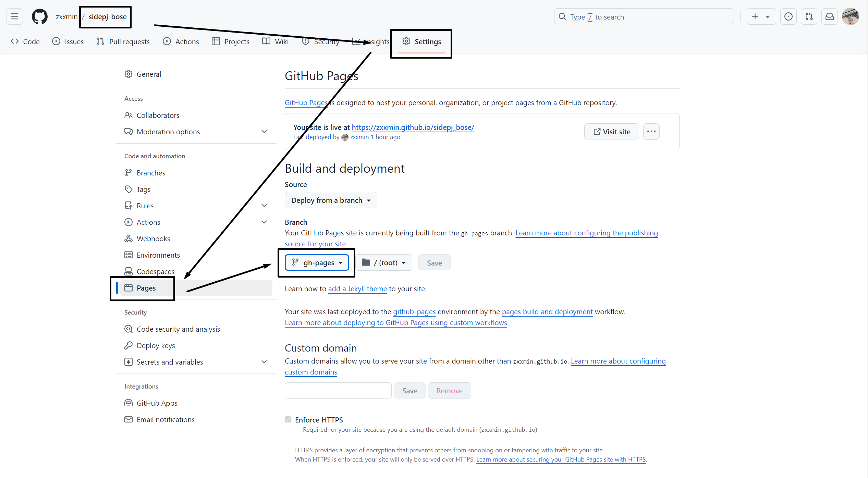Click the custom domain text field
Viewport: 868px width, 478px height.
pos(338,391)
